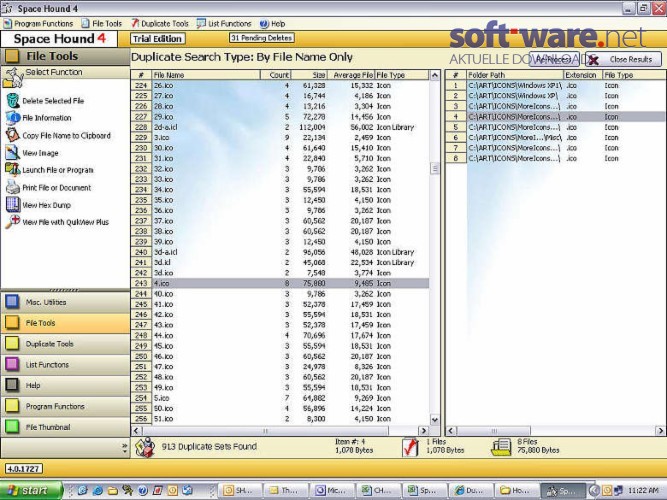This screenshot has width=667, height=500.
Task: Switch to the Mic... taskbar window
Action: pos(332,490)
